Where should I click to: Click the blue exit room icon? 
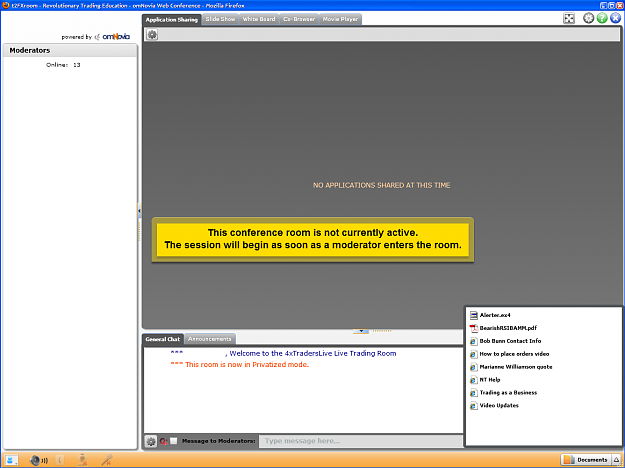[615, 18]
